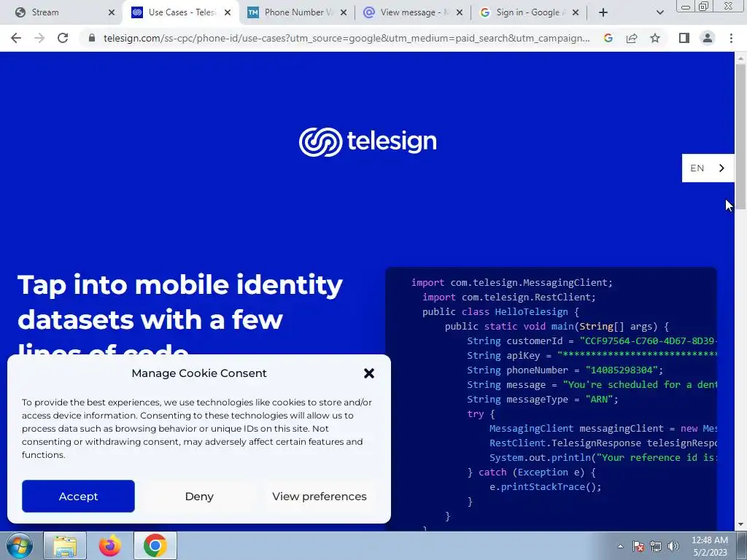Viewport: 747px width, 560px height.
Task: Open the network tray icon
Action: click(656, 546)
